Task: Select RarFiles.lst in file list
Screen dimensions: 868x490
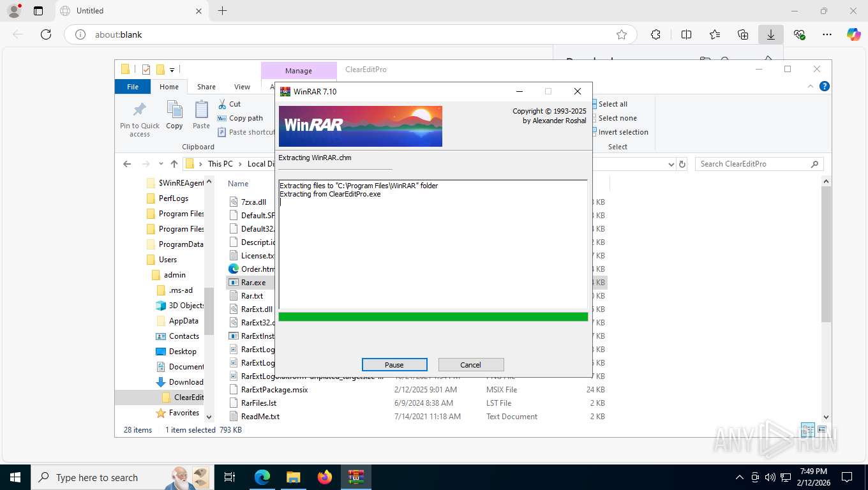Action: [258, 403]
